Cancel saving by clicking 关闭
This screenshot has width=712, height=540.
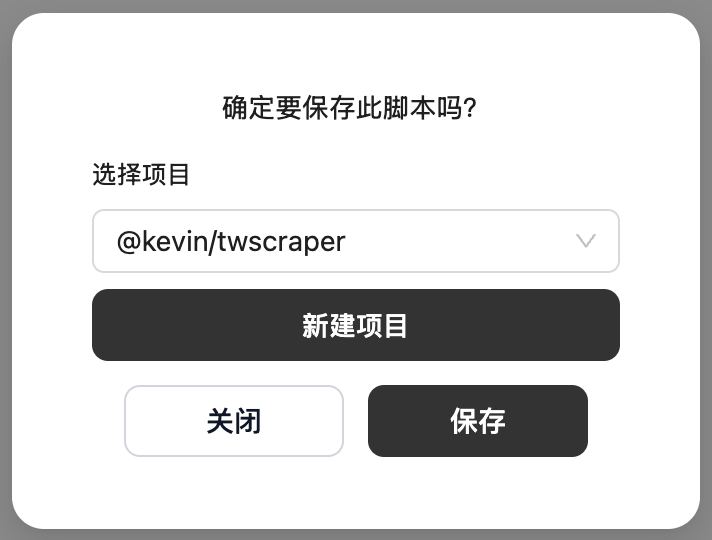(x=234, y=421)
